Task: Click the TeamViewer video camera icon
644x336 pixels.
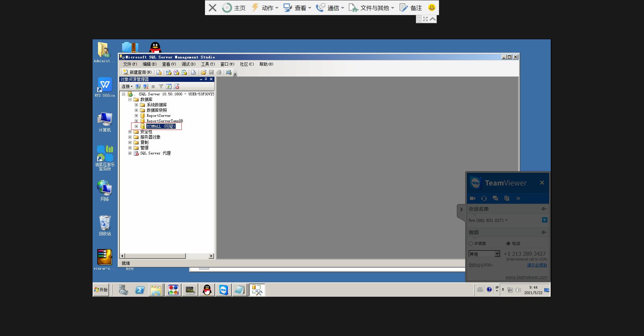Action: (x=473, y=198)
